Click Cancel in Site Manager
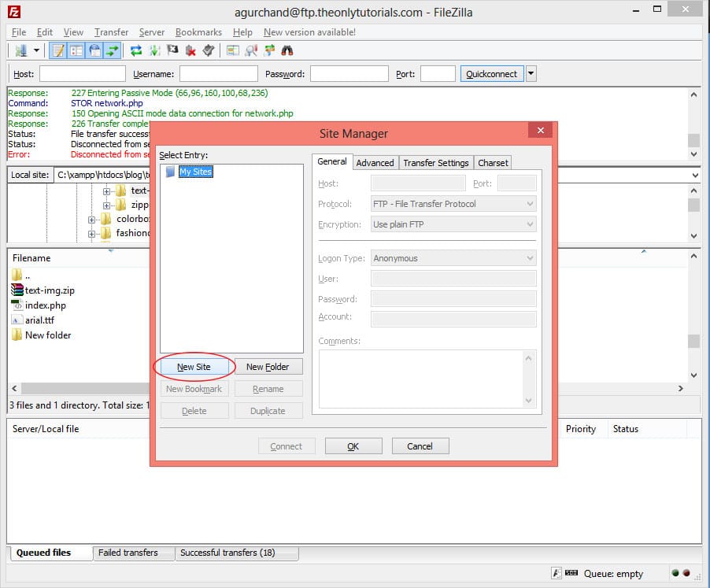Screen dimensions: 710x588 coord(420,446)
